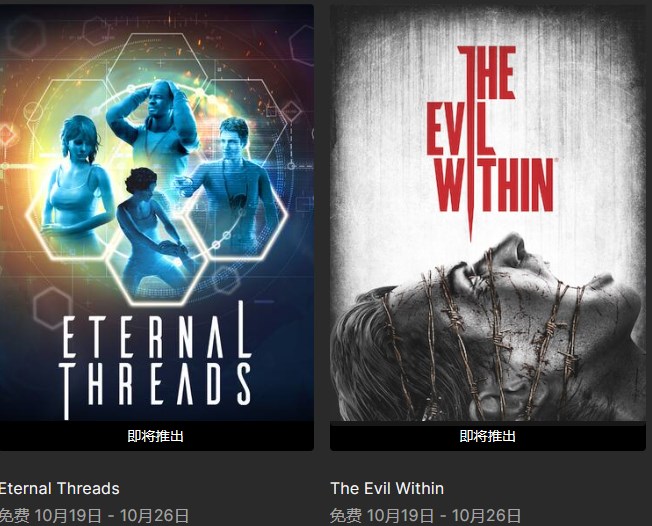
Task: Open The Evil Within cover art
Action: (x=488, y=212)
